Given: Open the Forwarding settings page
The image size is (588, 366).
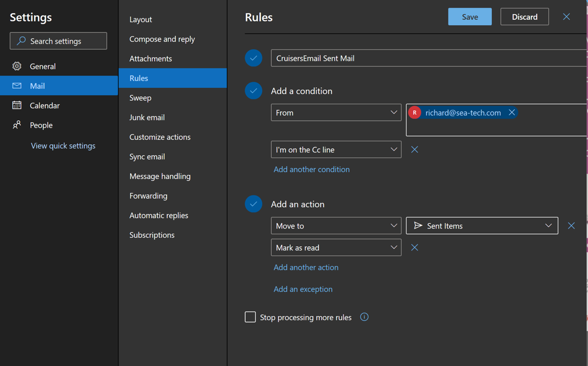Looking at the screenshot, I should tap(148, 196).
